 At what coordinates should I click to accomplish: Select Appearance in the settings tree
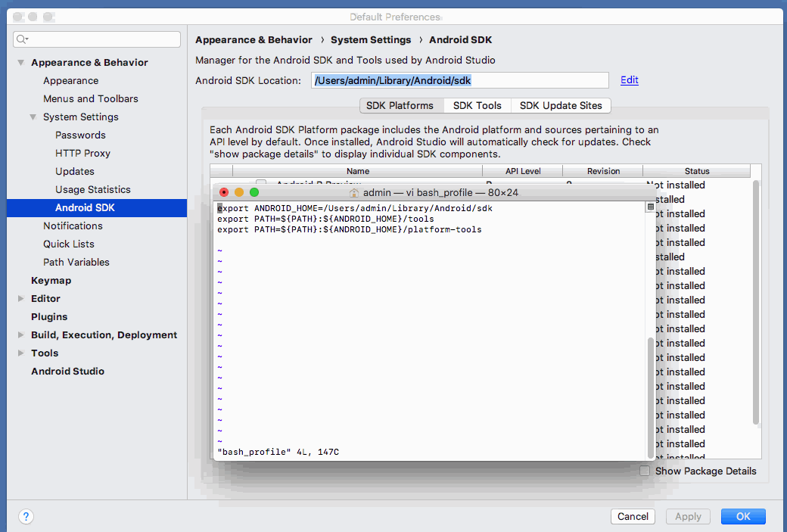(71, 81)
